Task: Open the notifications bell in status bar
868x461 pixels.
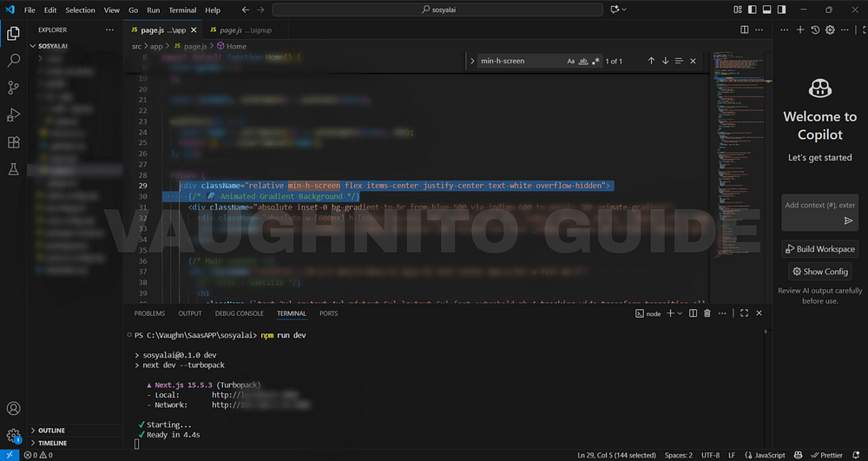Action: tap(856, 455)
